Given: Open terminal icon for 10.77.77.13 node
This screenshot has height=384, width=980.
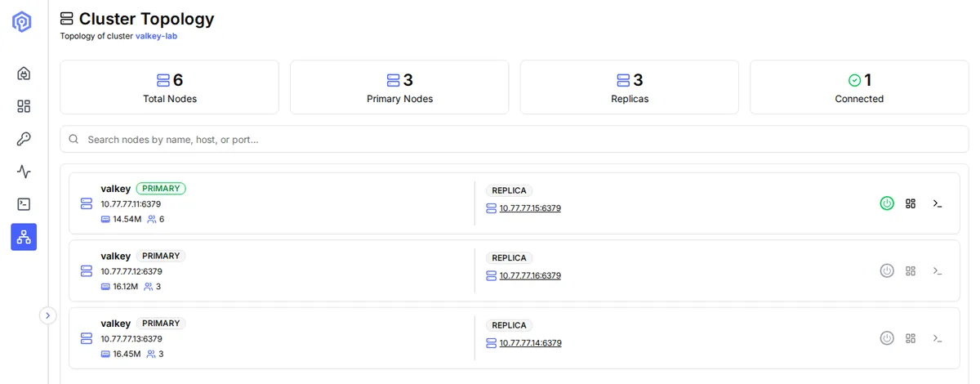Looking at the screenshot, I should (938, 337).
